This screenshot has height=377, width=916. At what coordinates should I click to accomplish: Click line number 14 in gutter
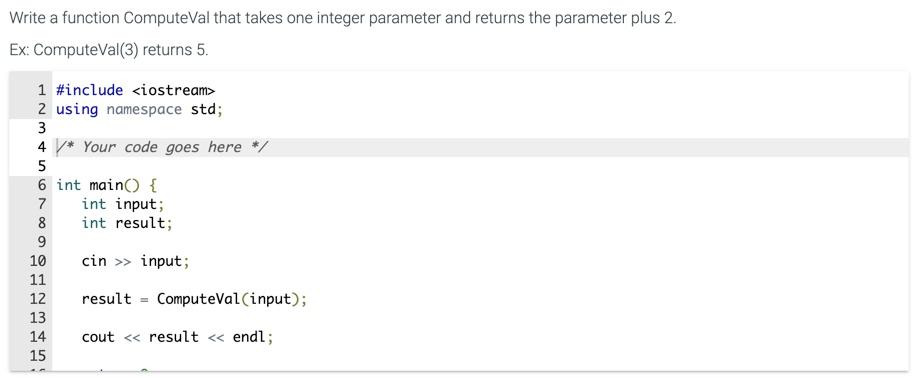pyautogui.click(x=38, y=337)
